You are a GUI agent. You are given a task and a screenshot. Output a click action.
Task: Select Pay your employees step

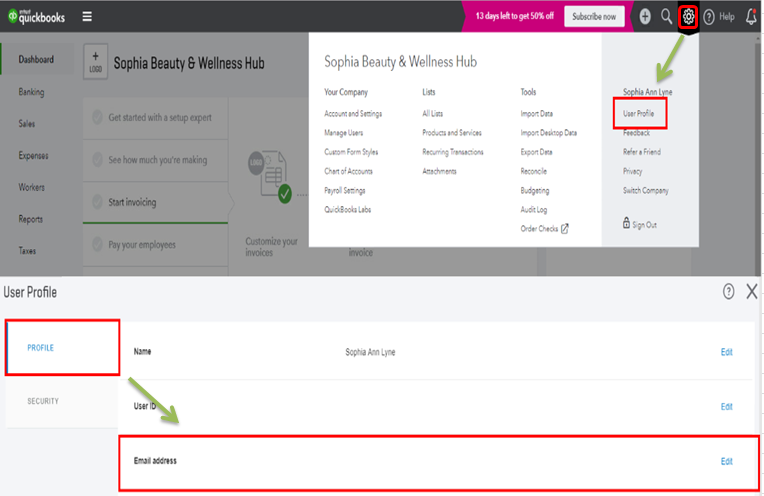[155, 245]
